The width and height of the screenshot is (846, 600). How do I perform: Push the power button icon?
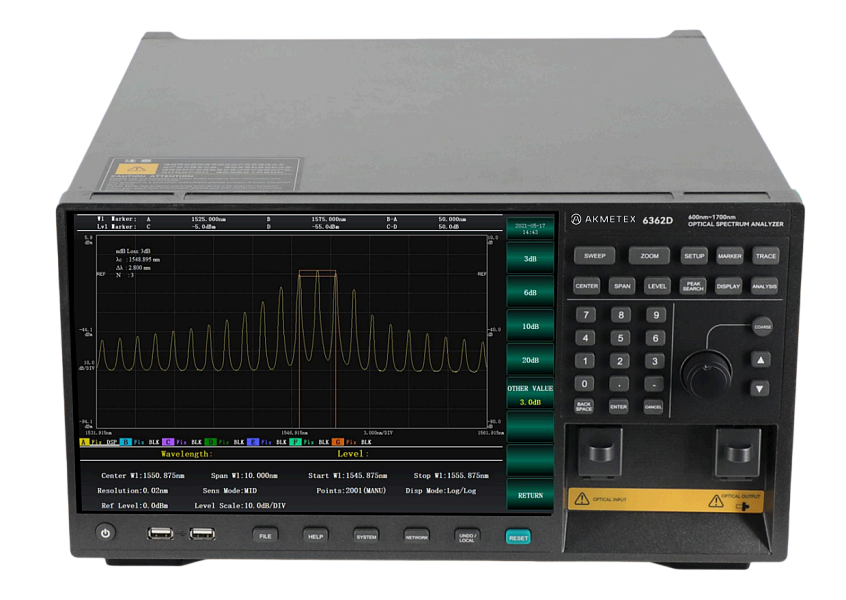[106, 533]
